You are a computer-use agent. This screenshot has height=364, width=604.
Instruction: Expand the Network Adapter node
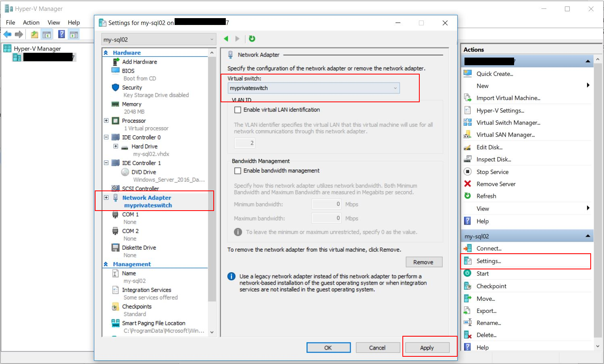tap(106, 197)
